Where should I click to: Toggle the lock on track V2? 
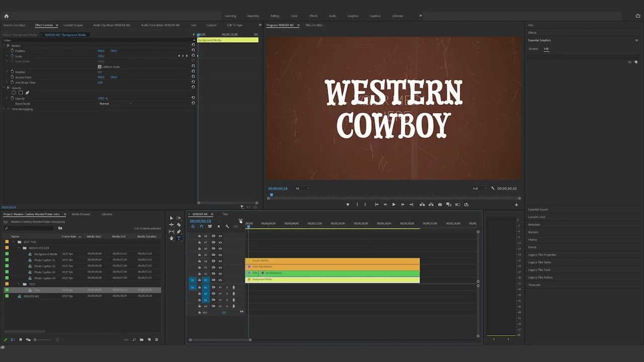point(199,274)
